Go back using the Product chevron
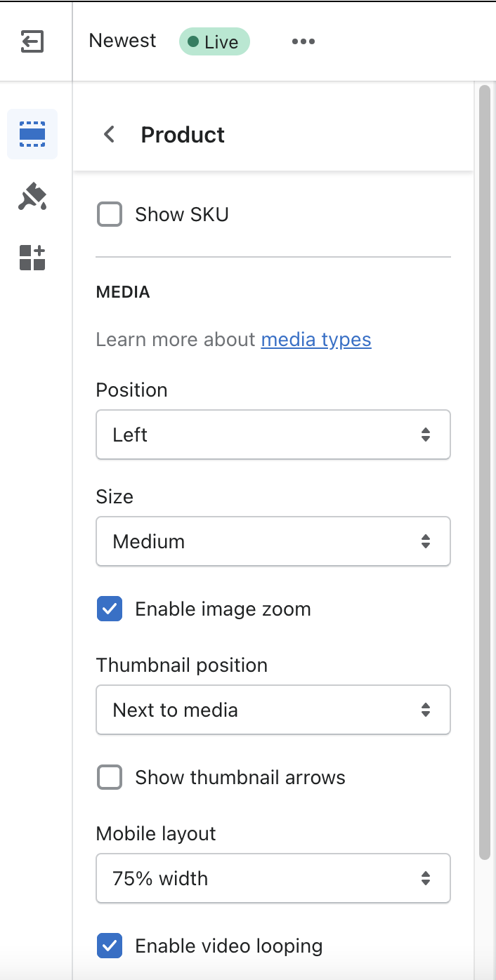496x980 pixels. (x=109, y=134)
